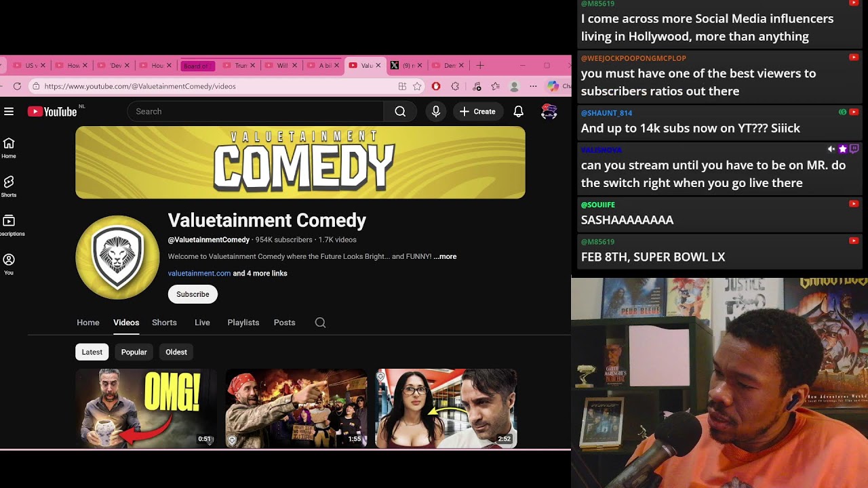Click the media control music note icon
Viewport: 868px width, 488px height.
[x=477, y=86]
